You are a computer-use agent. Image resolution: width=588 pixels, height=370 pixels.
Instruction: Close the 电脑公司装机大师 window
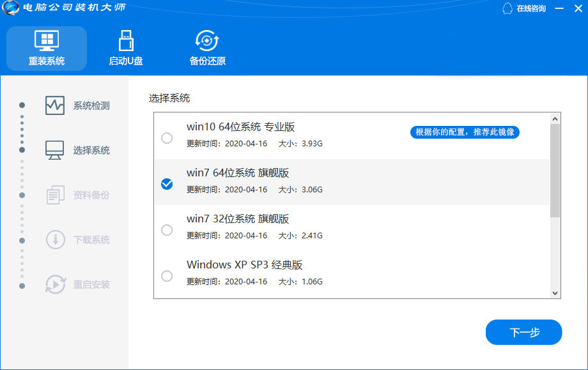coord(578,8)
